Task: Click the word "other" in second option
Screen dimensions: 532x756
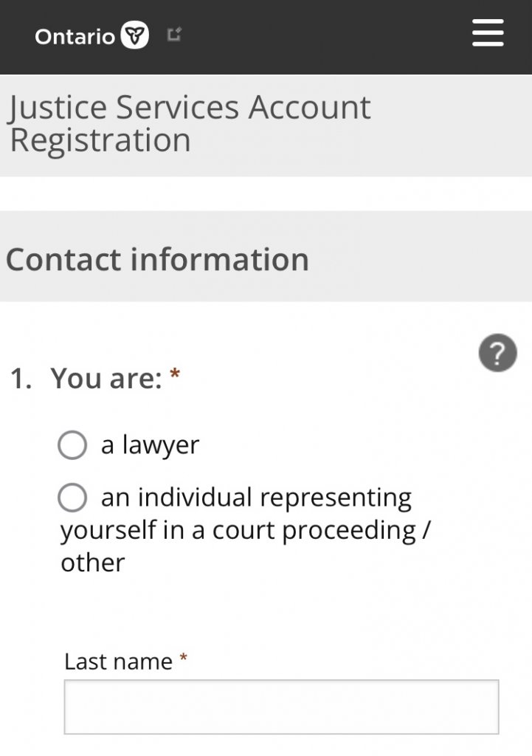Action: 93,563
